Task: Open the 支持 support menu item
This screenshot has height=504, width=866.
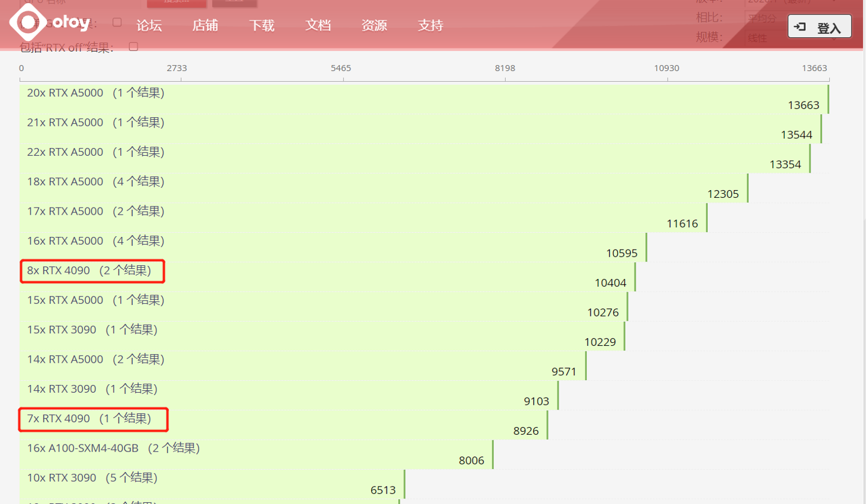Action: (431, 25)
